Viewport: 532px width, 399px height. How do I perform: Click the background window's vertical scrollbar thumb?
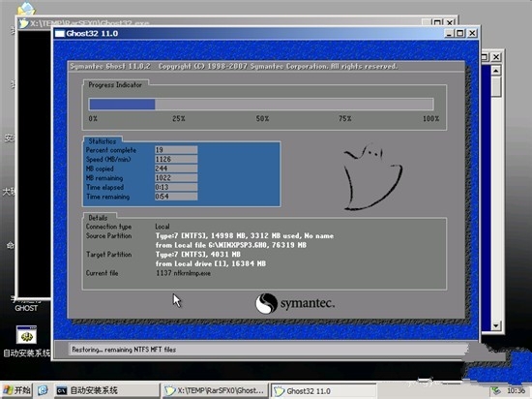496,86
